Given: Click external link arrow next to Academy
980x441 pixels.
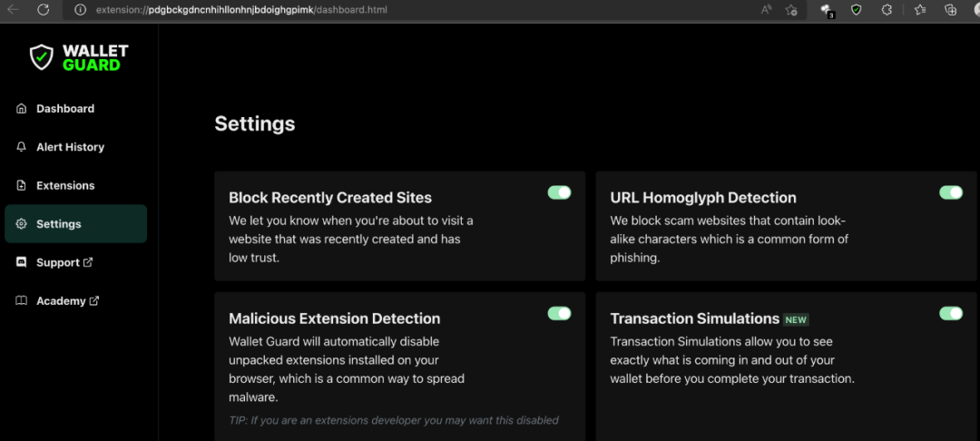Looking at the screenshot, I should [94, 300].
